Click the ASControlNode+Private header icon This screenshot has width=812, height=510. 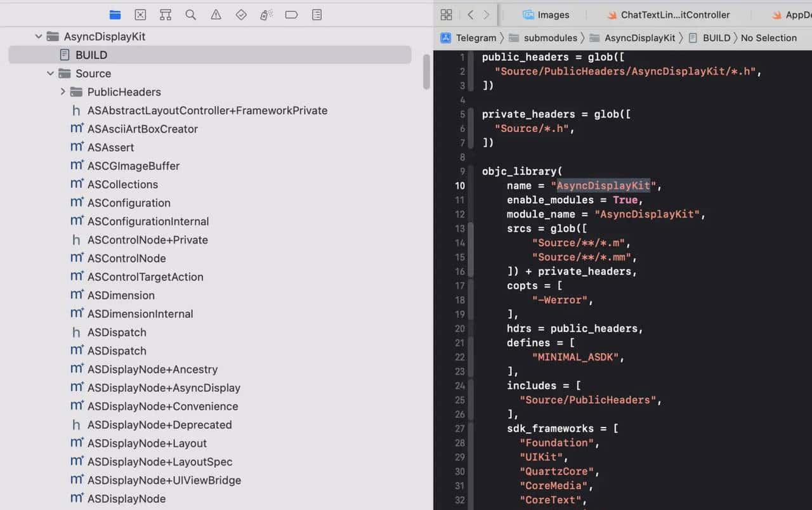tap(77, 240)
